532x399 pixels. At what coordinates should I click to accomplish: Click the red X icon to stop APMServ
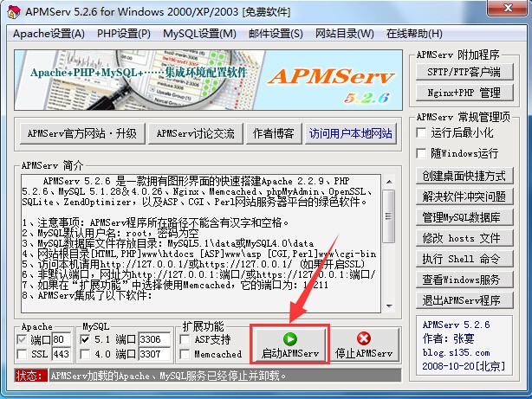[364, 338]
